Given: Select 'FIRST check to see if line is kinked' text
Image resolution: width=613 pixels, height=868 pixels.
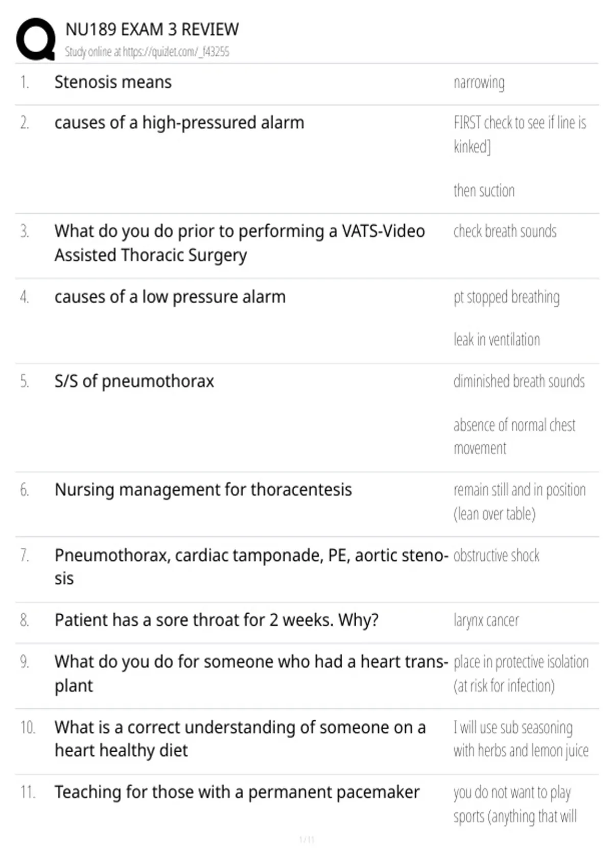Looking at the screenshot, I should click(520, 134).
